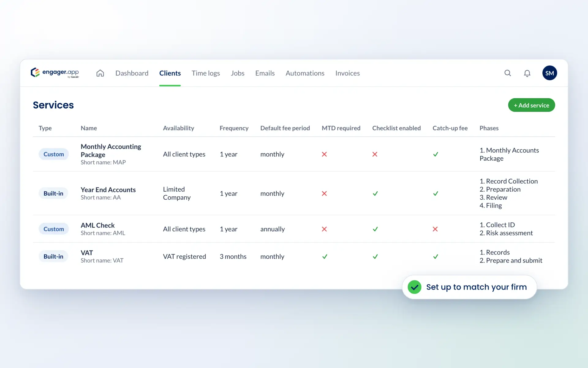Click 'VAT registered' availability cell
The image size is (588, 368).
(184, 256)
